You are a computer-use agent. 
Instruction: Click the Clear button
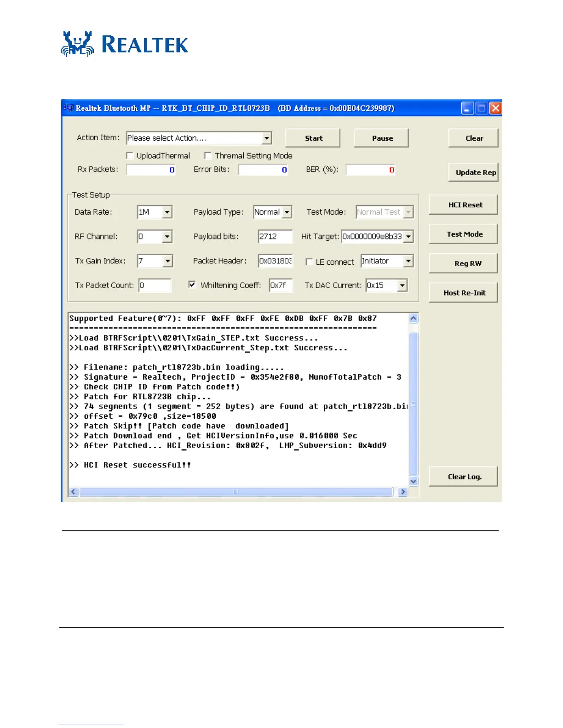pos(473,138)
